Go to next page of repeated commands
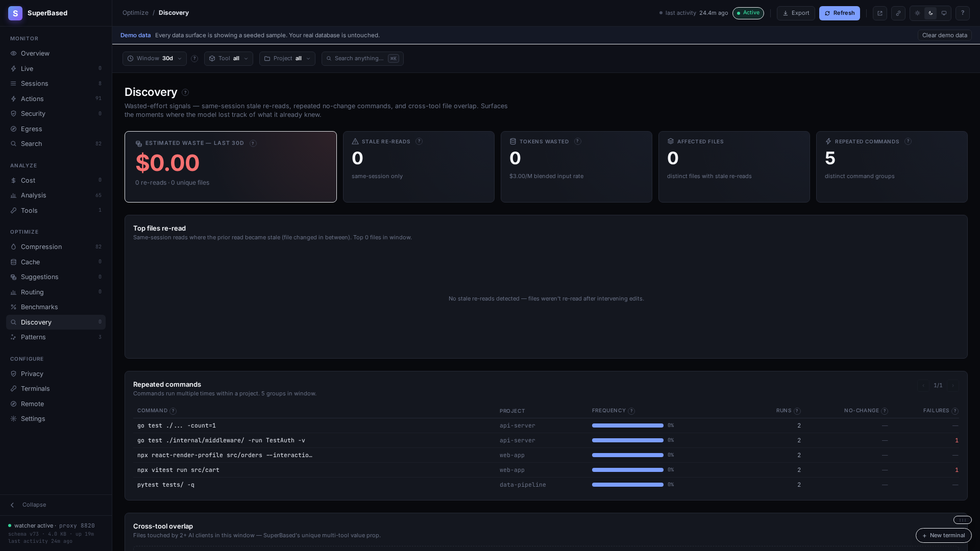The image size is (980, 551). pyautogui.click(x=952, y=386)
